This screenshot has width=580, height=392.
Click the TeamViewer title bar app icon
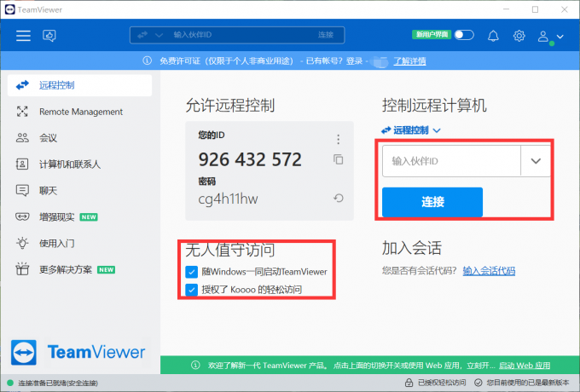point(10,9)
